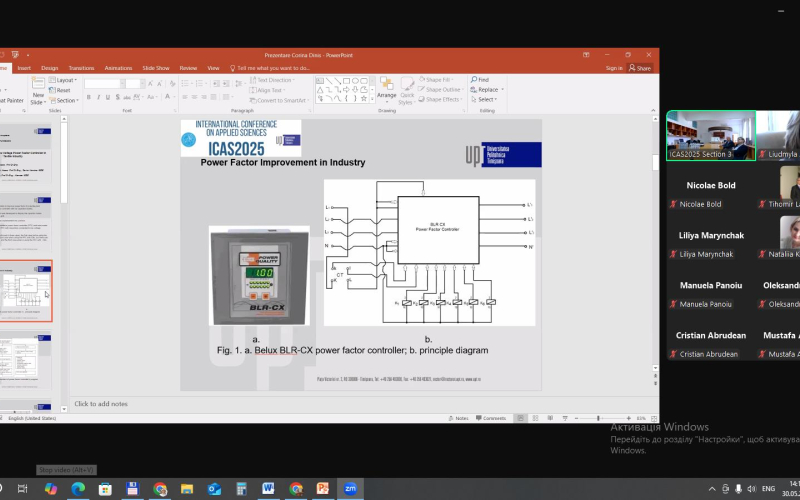Click Fit slide to current window icon
Viewport: 800px width, 500px height.
tap(654, 418)
